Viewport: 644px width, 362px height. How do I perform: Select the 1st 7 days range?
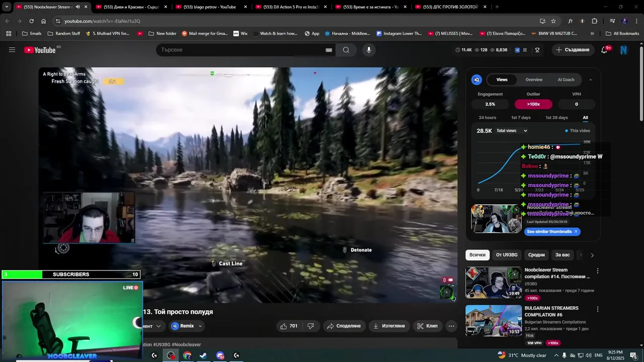point(521,118)
